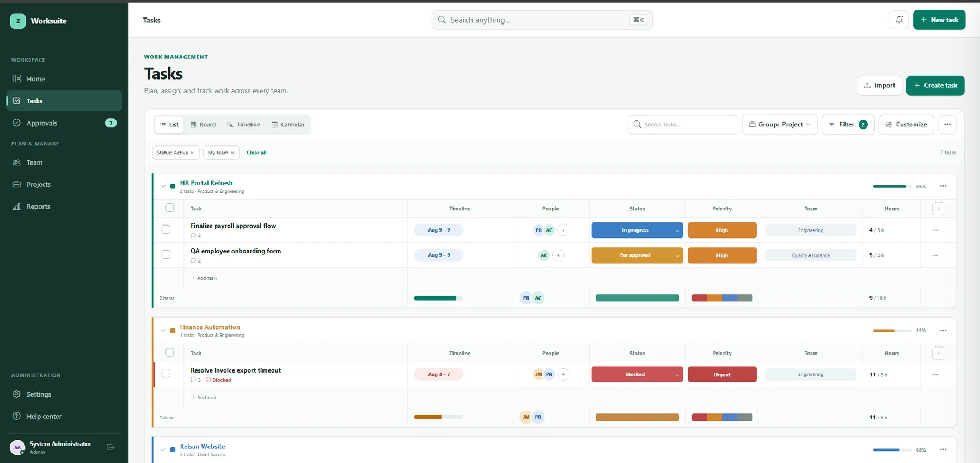Check the Finalize payroll approval flow task
This screenshot has width=980, height=463.
pos(166,229)
